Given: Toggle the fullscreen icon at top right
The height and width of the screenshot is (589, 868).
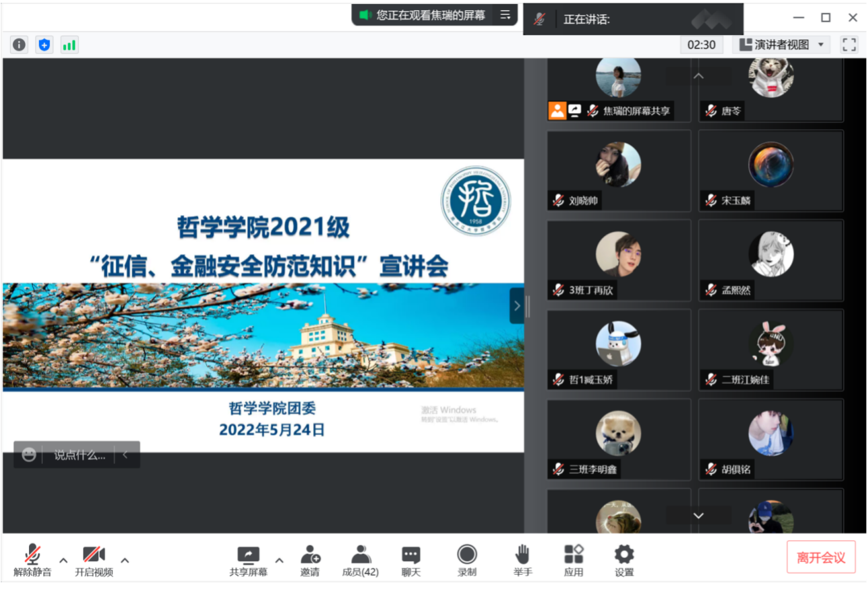Looking at the screenshot, I should (x=849, y=45).
